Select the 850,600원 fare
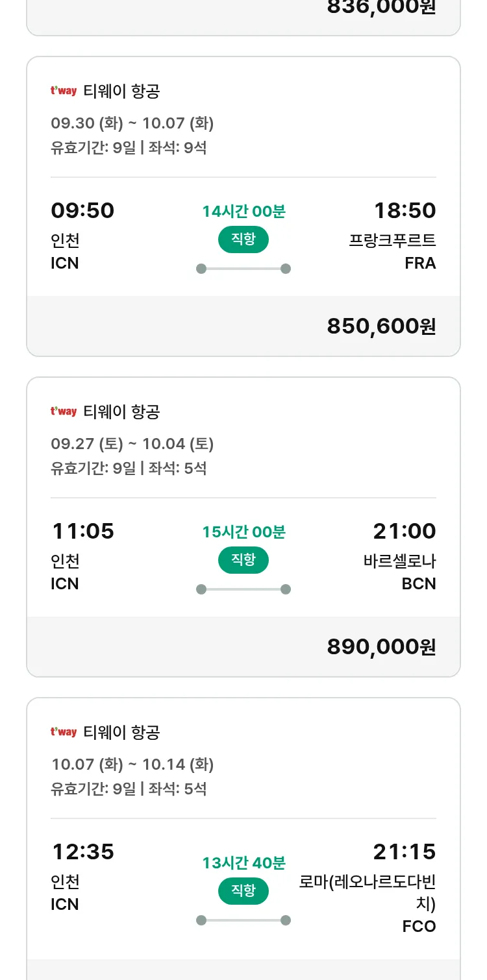Image resolution: width=487 pixels, height=980 pixels. tap(381, 326)
